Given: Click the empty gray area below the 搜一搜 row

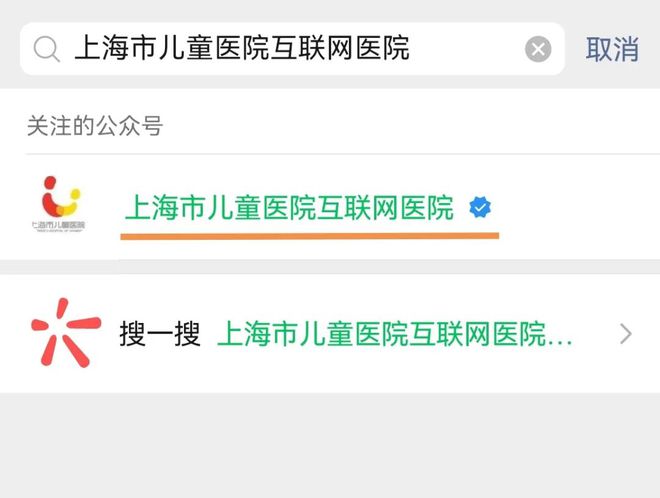Looking at the screenshot, I should point(330,445).
